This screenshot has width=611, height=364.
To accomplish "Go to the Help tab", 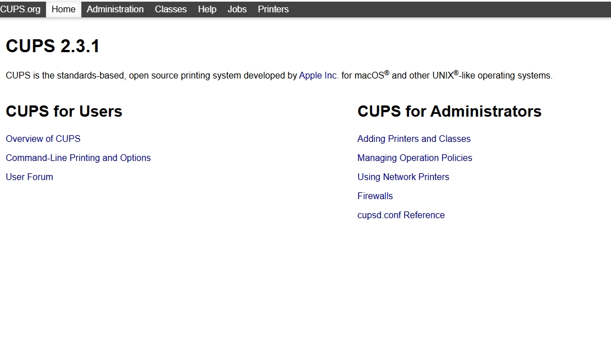I will point(207,10).
